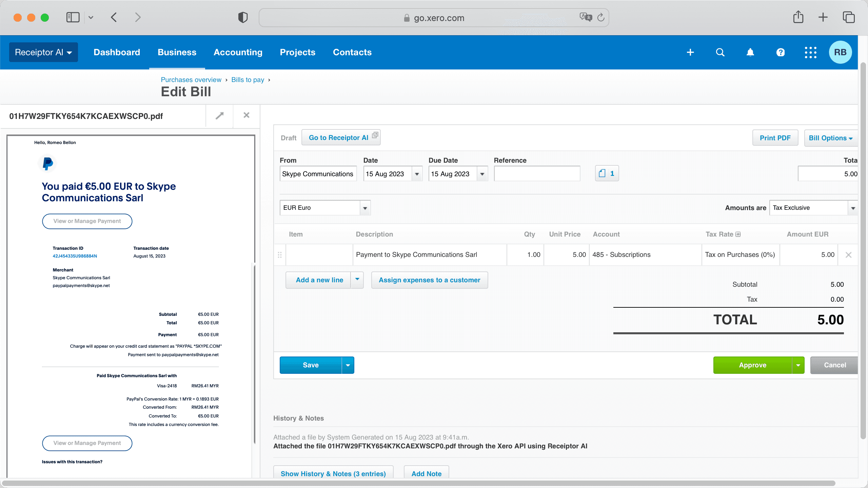Click the help question mark icon
The height and width of the screenshot is (488, 868).
click(x=781, y=52)
